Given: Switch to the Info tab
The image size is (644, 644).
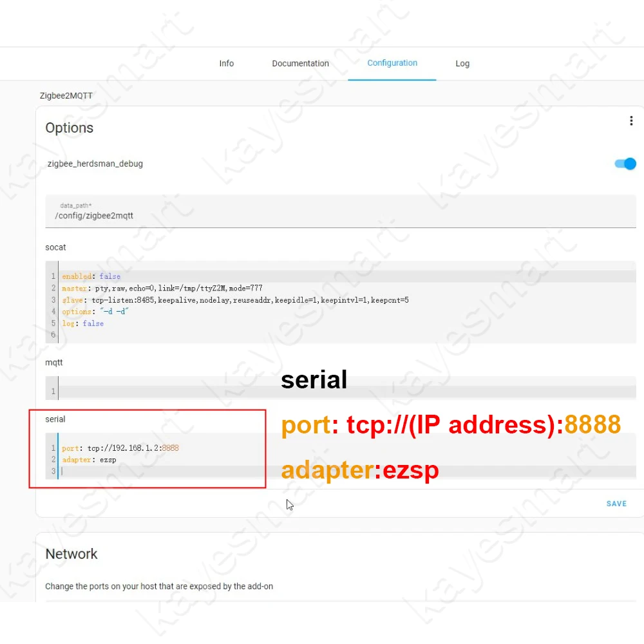Looking at the screenshot, I should tap(226, 63).
